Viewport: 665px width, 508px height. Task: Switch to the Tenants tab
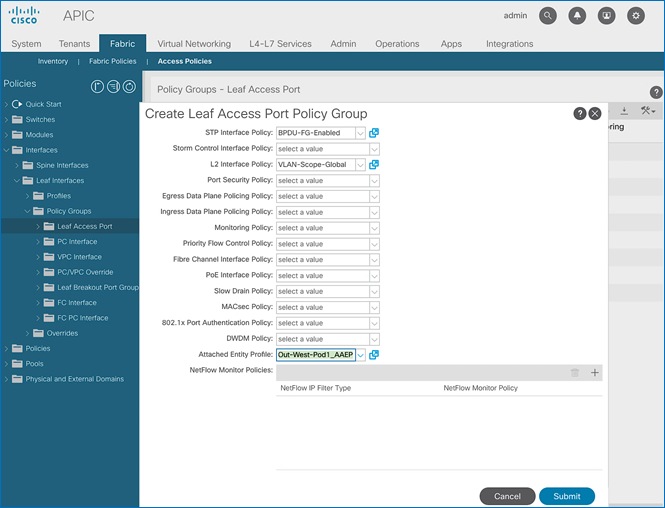pyautogui.click(x=73, y=44)
